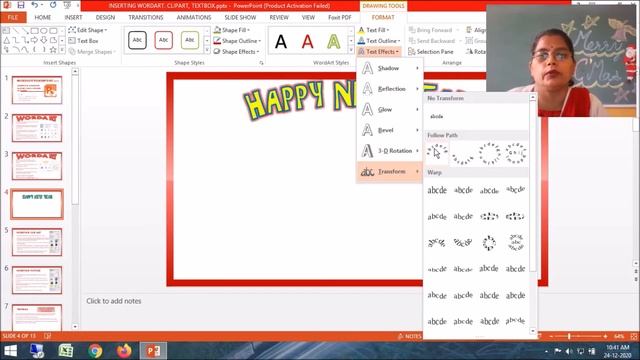Adjust the zoom slider in status bar

[569, 336]
